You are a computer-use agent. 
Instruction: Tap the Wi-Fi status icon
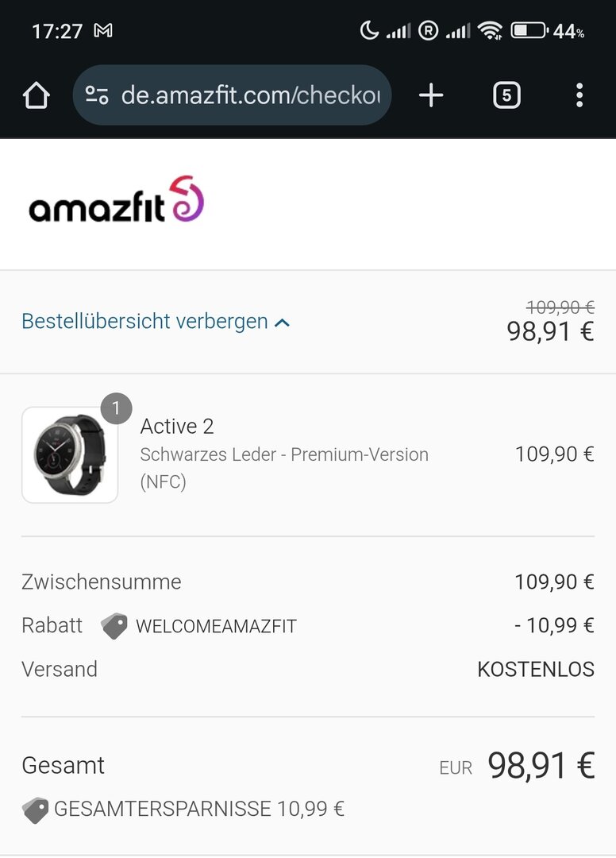coord(490,31)
